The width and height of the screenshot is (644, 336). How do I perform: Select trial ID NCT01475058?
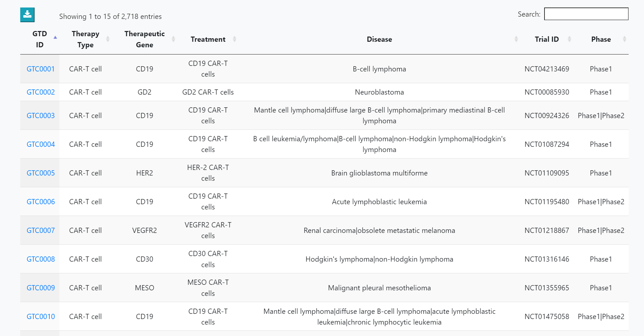547,316
